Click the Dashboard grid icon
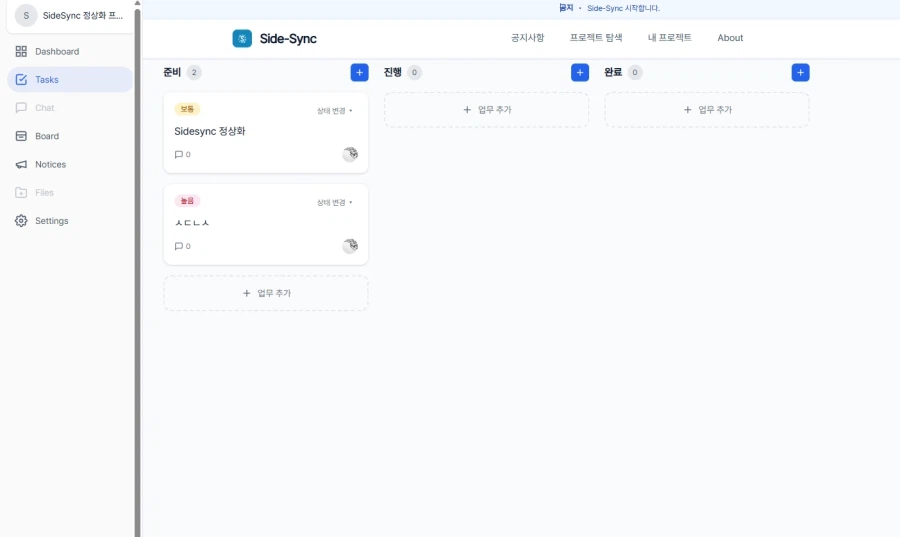 (21, 52)
